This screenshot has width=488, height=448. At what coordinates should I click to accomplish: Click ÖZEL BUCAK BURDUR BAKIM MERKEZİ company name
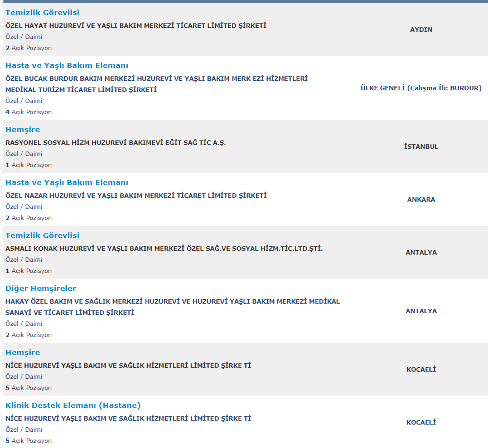(x=156, y=84)
